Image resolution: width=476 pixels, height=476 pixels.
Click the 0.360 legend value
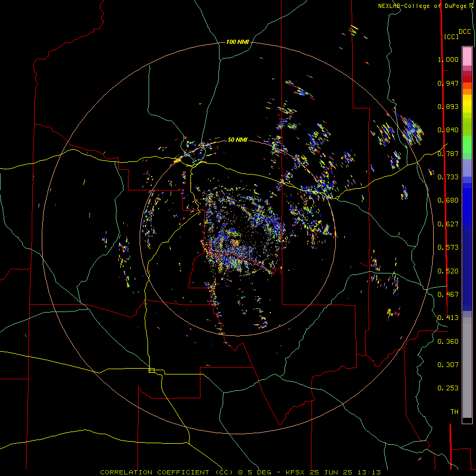[448, 342]
